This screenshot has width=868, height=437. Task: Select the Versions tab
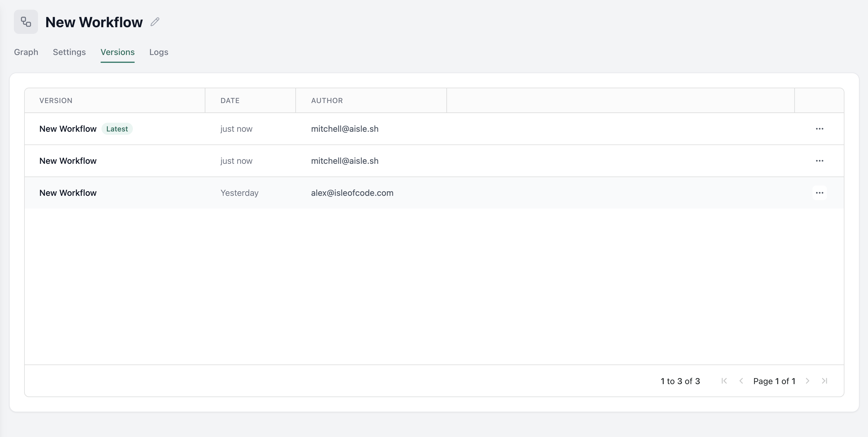point(117,52)
